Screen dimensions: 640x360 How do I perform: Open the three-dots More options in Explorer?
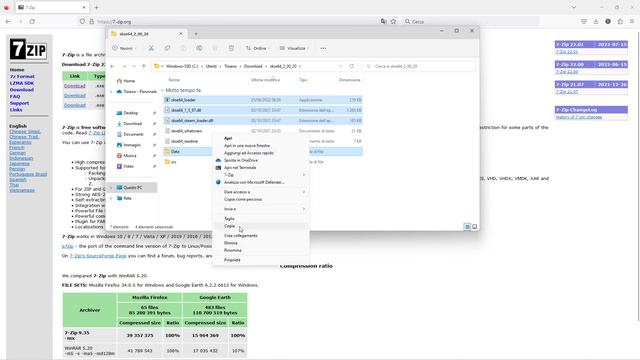[x=323, y=48]
